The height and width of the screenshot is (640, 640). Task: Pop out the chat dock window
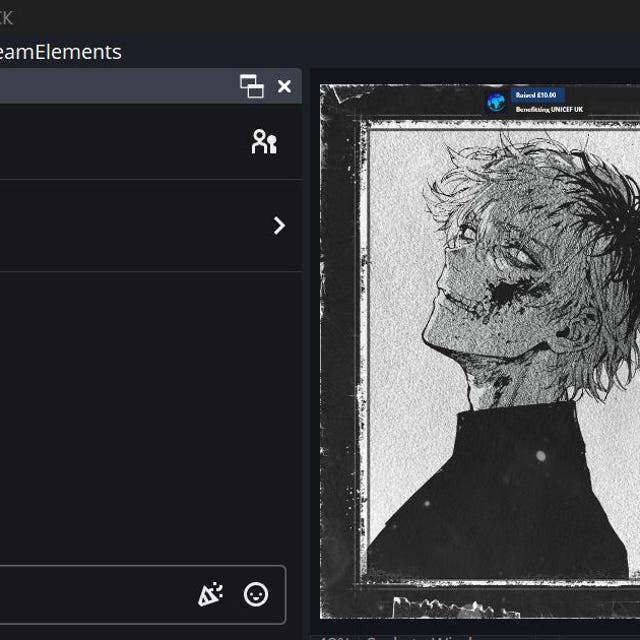point(251,86)
